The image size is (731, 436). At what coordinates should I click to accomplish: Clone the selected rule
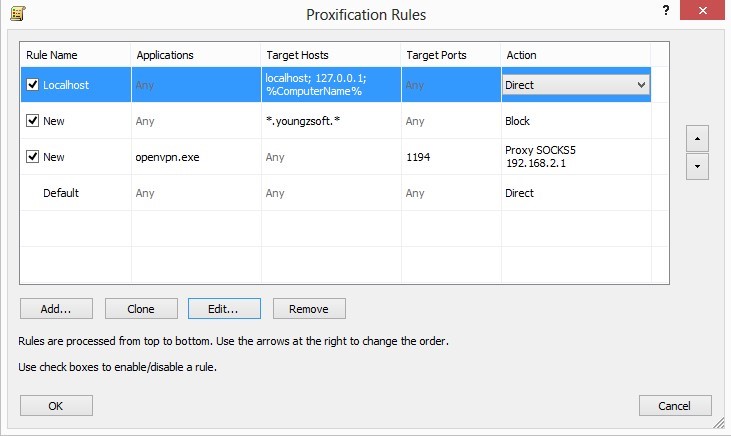(x=141, y=309)
